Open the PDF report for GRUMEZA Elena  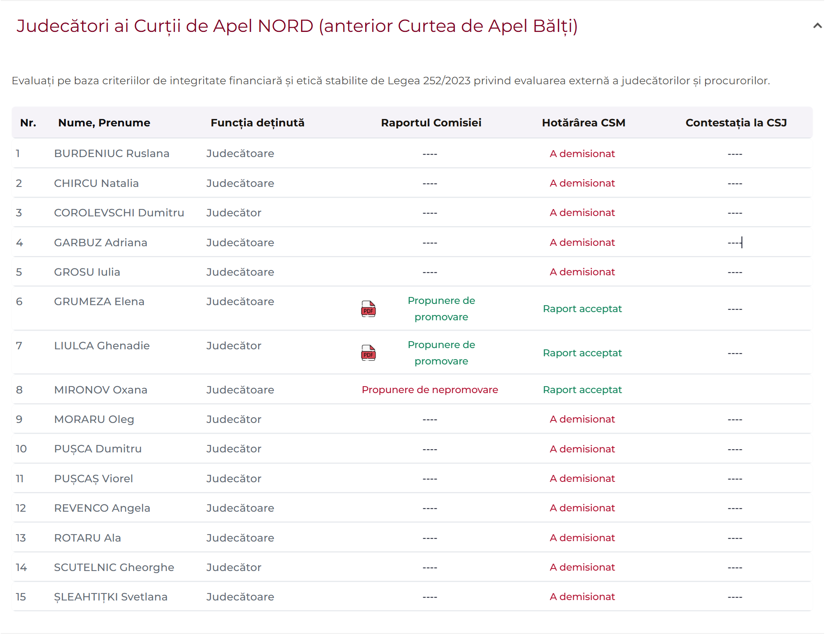[368, 309]
